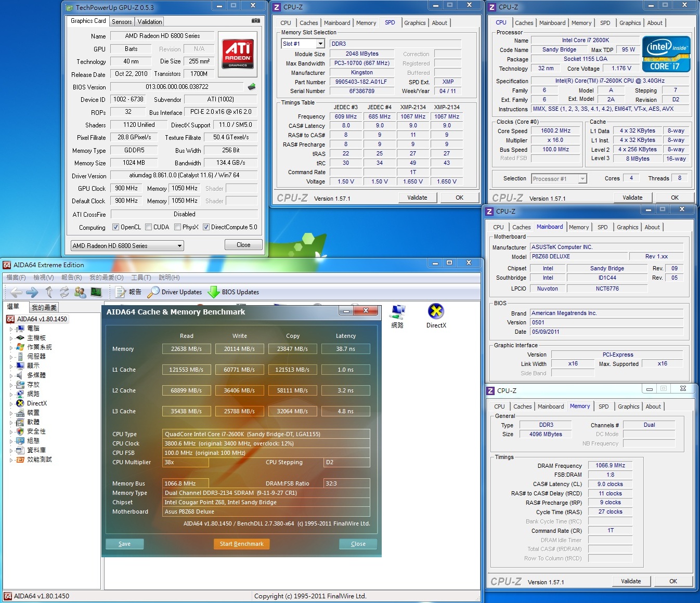Toggle the OpenCL checkbox in GPU-Z

tap(116, 227)
